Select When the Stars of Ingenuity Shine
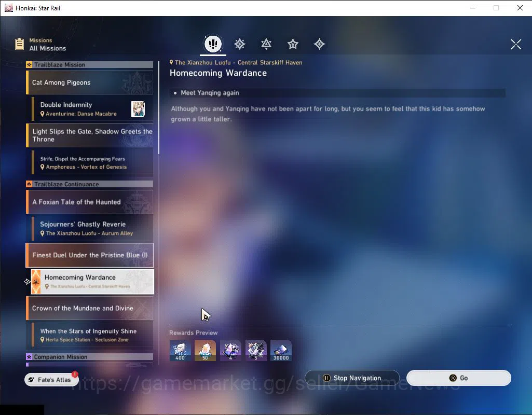The width and height of the screenshot is (532, 415). click(x=92, y=335)
